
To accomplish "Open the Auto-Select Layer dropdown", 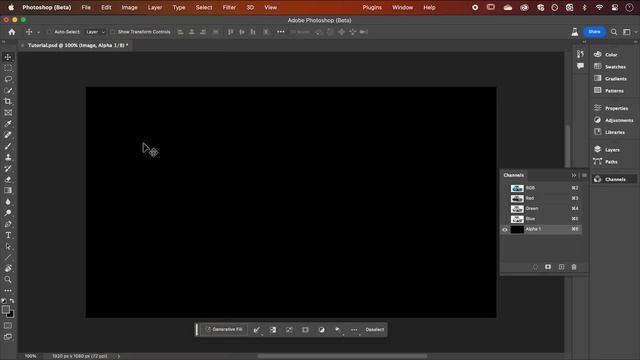I will (x=95, y=32).
